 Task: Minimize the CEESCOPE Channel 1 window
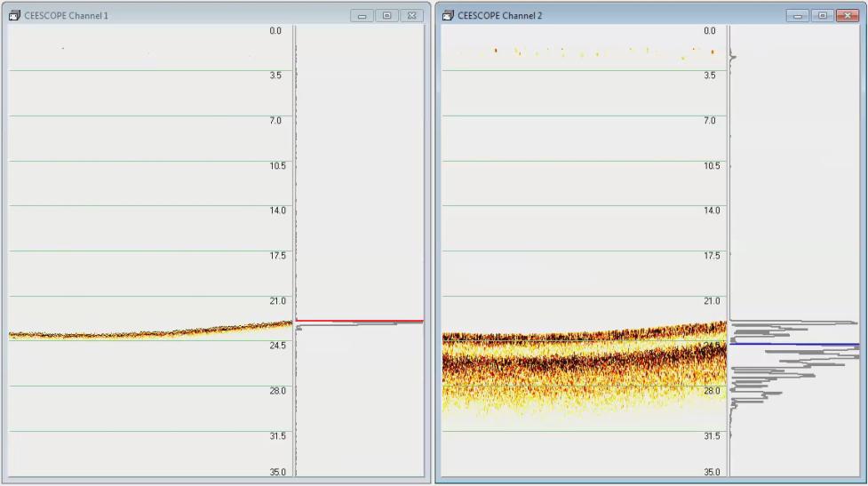pos(362,15)
